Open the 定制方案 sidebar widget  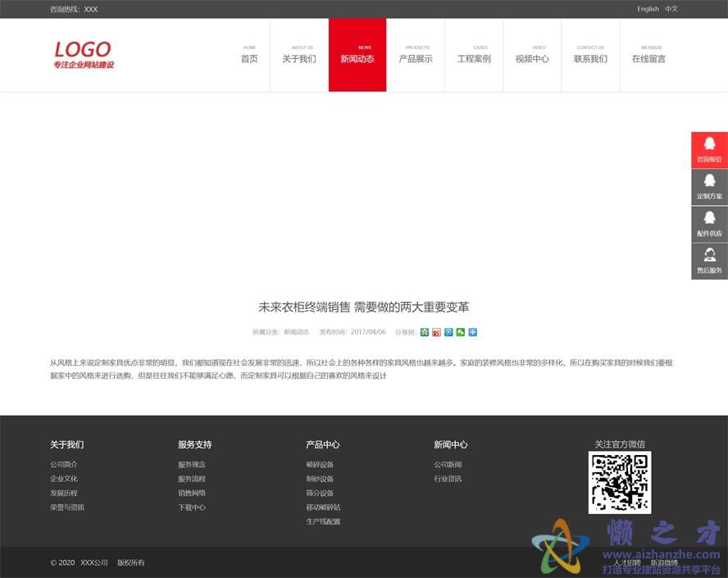coord(709,187)
